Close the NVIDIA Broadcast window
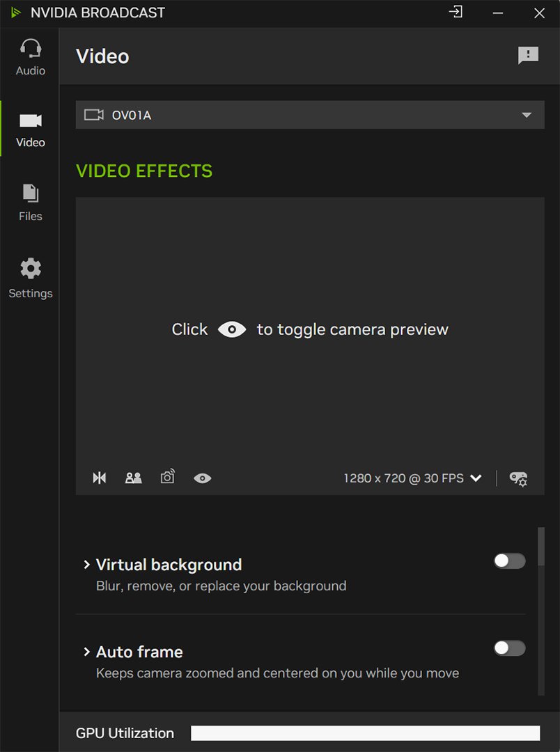The width and height of the screenshot is (560, 752). [539, 13]
